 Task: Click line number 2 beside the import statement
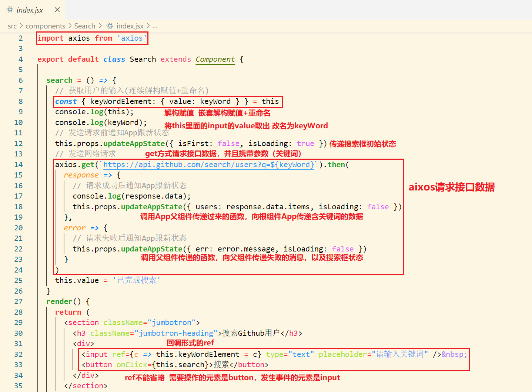[21, 38]
